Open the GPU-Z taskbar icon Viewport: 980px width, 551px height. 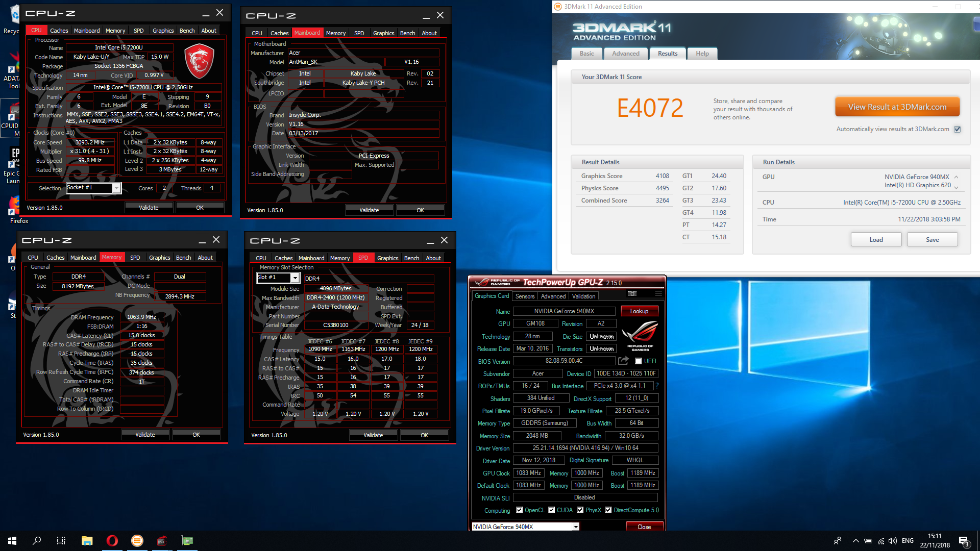[187, 541]
